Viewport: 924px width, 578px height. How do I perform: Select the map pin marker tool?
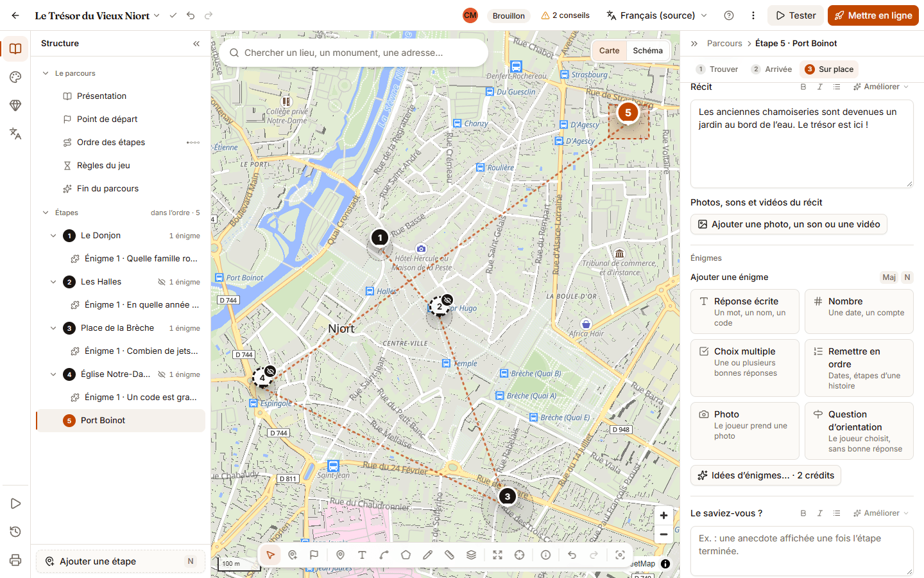click(340, 555)
